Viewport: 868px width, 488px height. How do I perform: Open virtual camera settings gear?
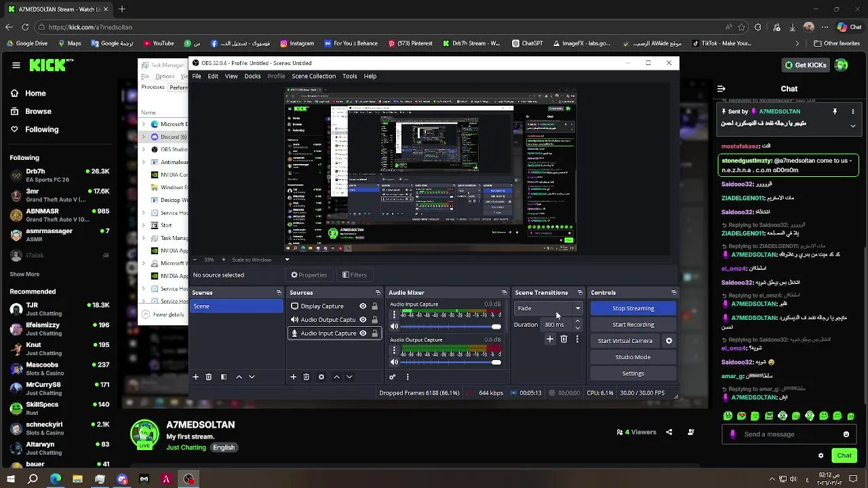coord(669,341)
